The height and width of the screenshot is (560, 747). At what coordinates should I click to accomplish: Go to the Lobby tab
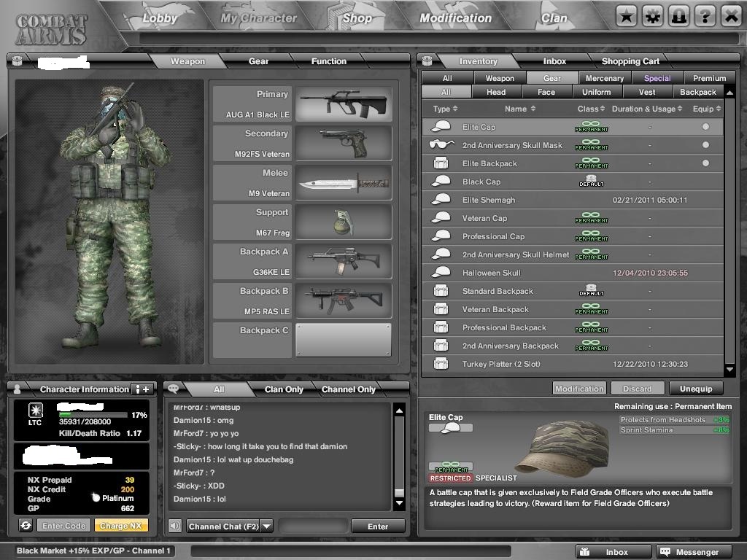160,18
